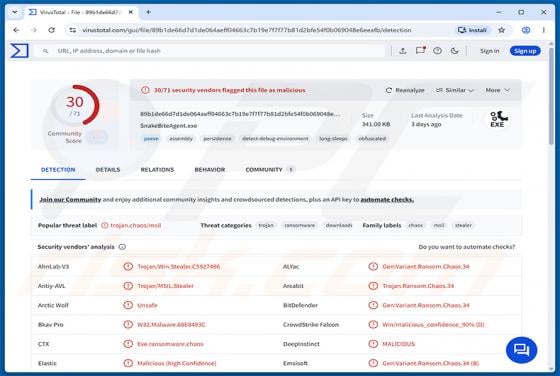The height and width of the screenshot is (376, 560).
Task: Click Do you want to automate checks?
Action: tap(466, 247)
